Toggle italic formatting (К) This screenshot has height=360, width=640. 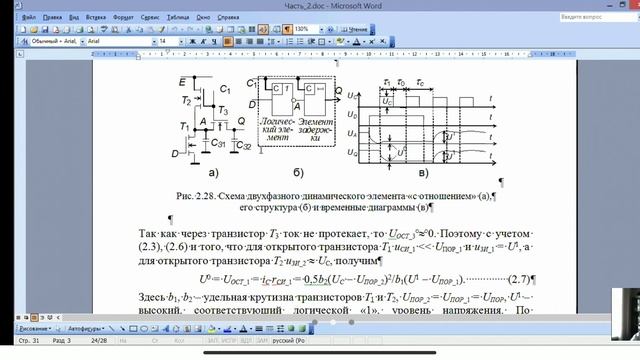203,42
